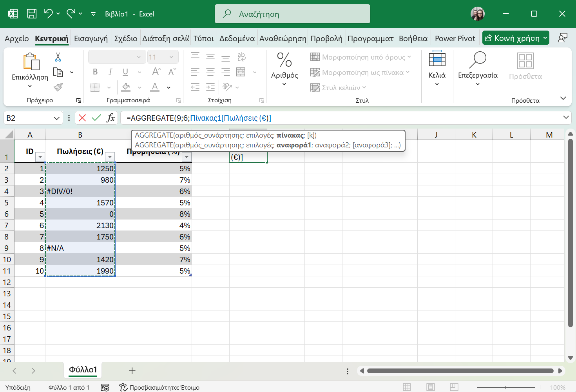Toggle Page Break Preview view

[x=454, y=387]
